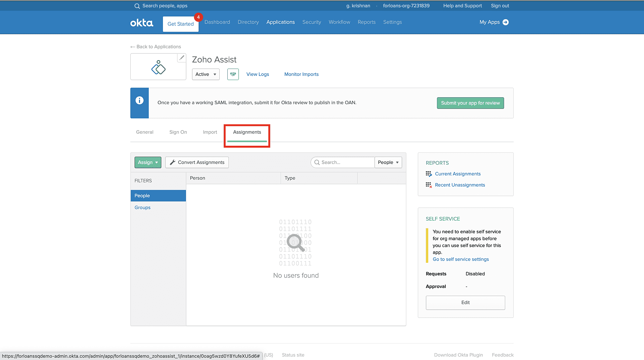Open the General tab
The height and width of the screenshot is (360, 644).
[x=145, y=132]
